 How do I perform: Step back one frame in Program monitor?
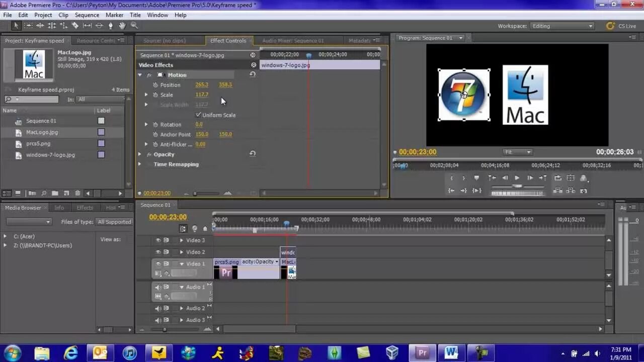[x=505, y=178]
